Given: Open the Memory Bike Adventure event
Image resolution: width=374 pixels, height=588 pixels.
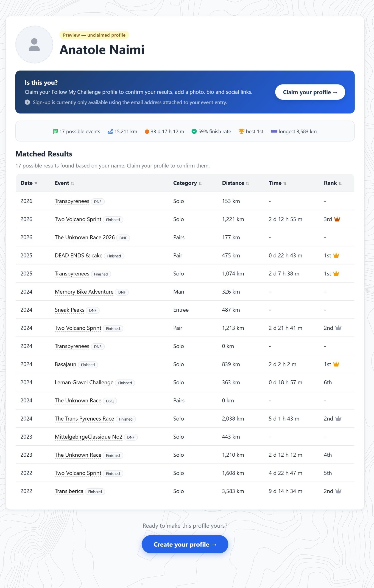Looking at the screenshot, I should [84, 292].
